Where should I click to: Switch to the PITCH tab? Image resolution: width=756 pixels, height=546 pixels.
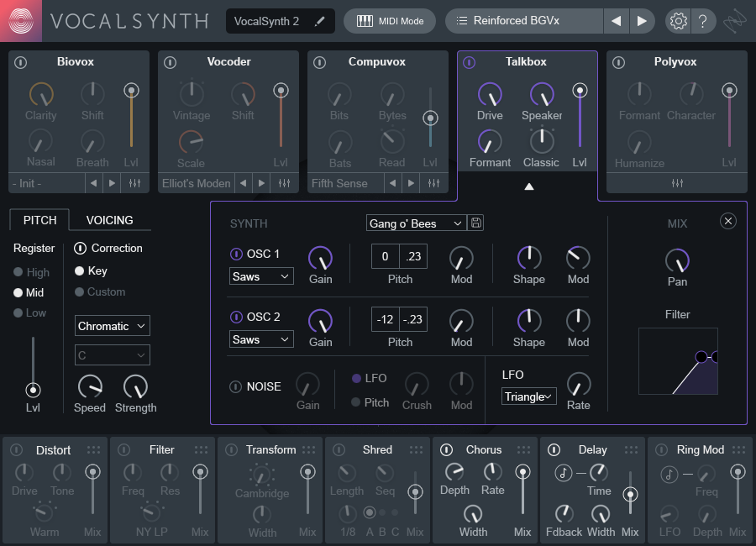[x=39, y=220]
